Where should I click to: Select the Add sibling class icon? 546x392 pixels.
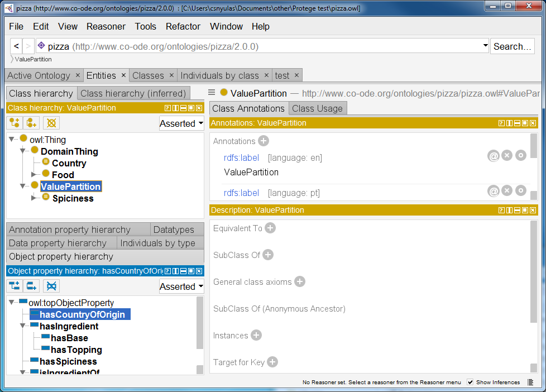point(31,122)
